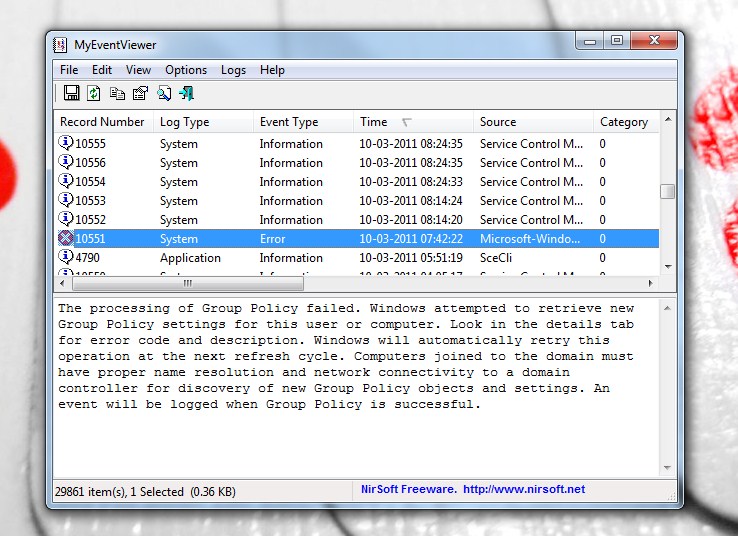
Task: Open the http://www.nirsoft.net link
Action: pyautogui.click(x=524, y=489)
